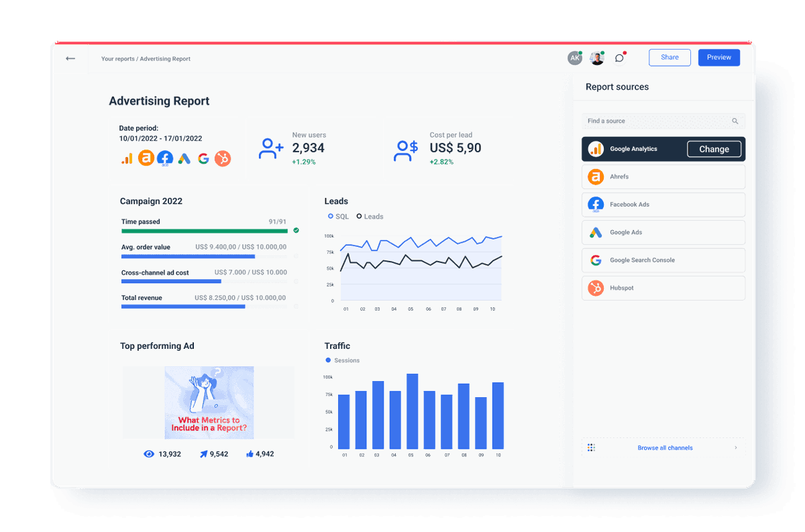Click the cost per lead dollar icon

click(405, 149)
